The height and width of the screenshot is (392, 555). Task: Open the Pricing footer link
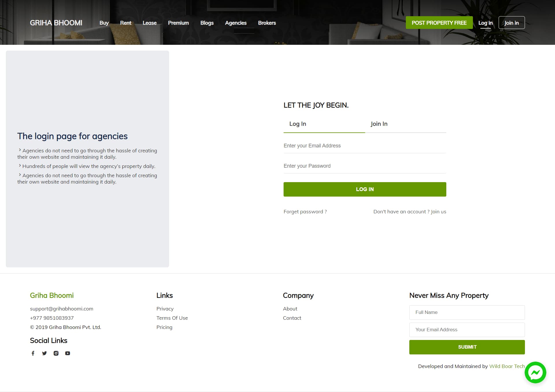[164, 327]
